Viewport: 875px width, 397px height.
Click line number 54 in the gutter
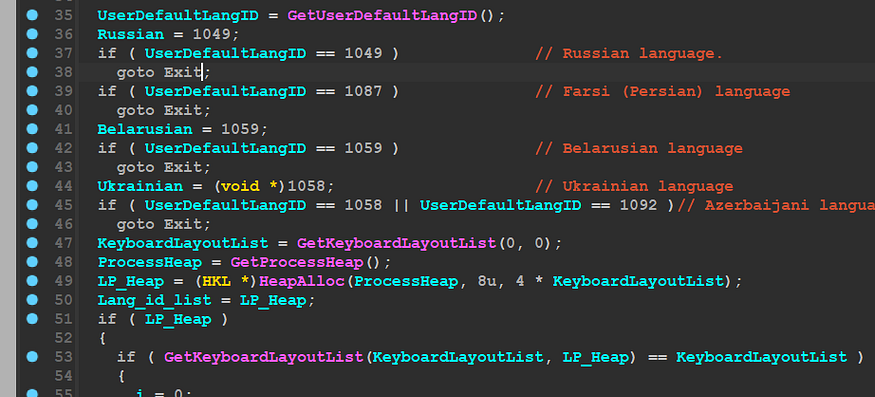(64, 376)
